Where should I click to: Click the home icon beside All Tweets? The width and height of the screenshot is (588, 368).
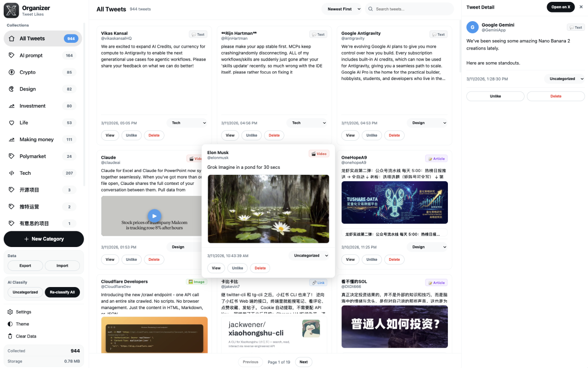coord(11,39)
